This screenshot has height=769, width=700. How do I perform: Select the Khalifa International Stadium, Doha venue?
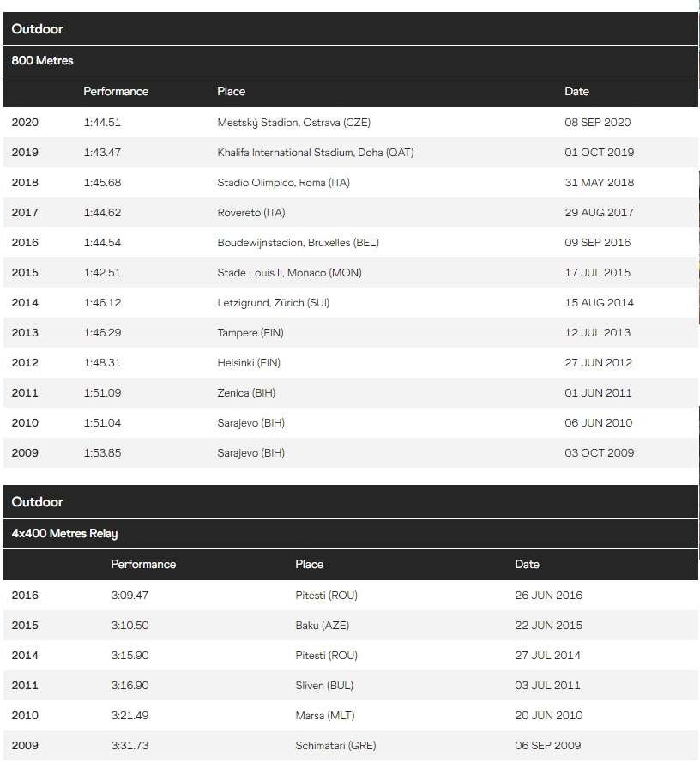coord(315,153)
